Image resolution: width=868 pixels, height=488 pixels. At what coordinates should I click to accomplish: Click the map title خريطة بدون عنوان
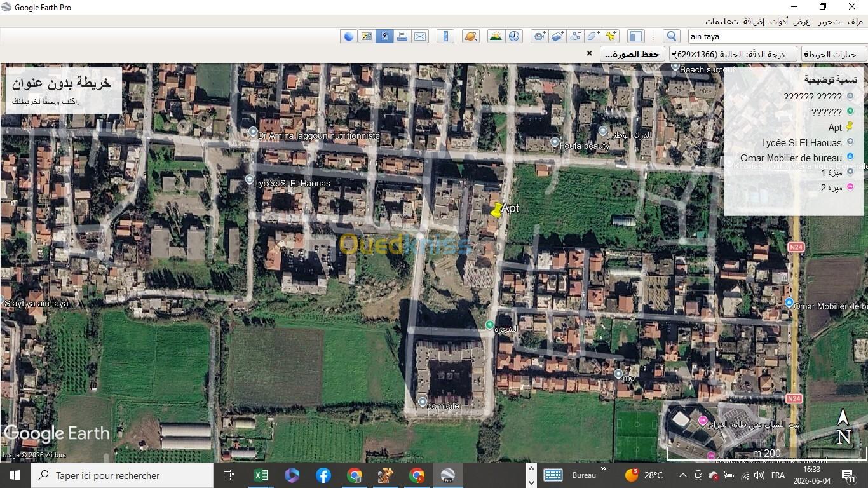tap(62, 83)
